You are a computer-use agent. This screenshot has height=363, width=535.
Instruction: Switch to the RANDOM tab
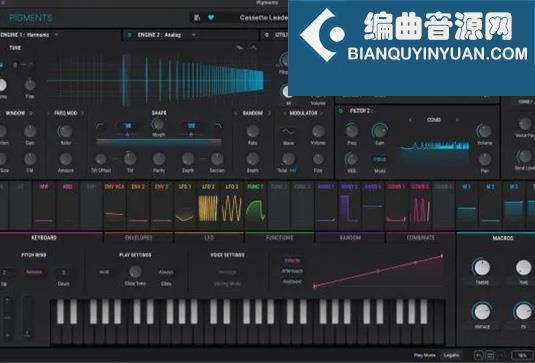pyautogui.click(x=350, y=237)
